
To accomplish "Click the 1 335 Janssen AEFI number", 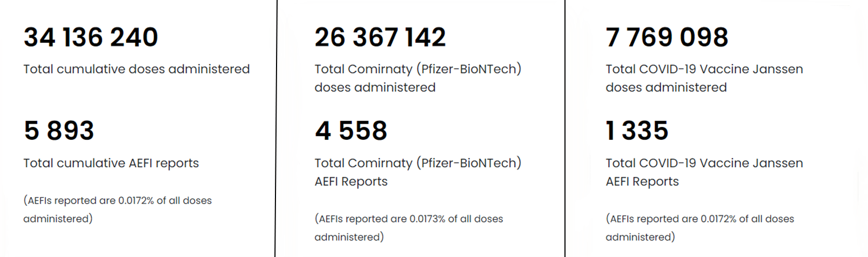I will coord(637,131).
